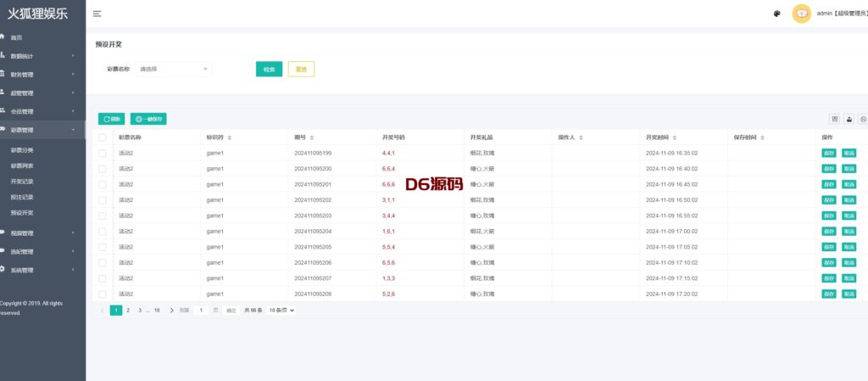Sort by 标识符 column arrows
Viewport: 868px width, 381px height.
(x=229, y=137)
